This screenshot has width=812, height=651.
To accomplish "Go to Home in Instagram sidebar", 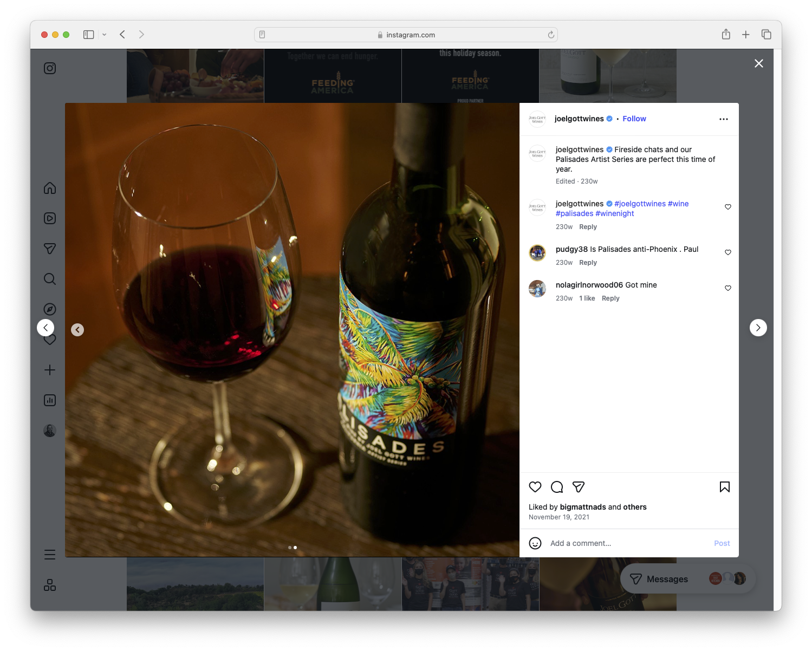I will [50, 188].
